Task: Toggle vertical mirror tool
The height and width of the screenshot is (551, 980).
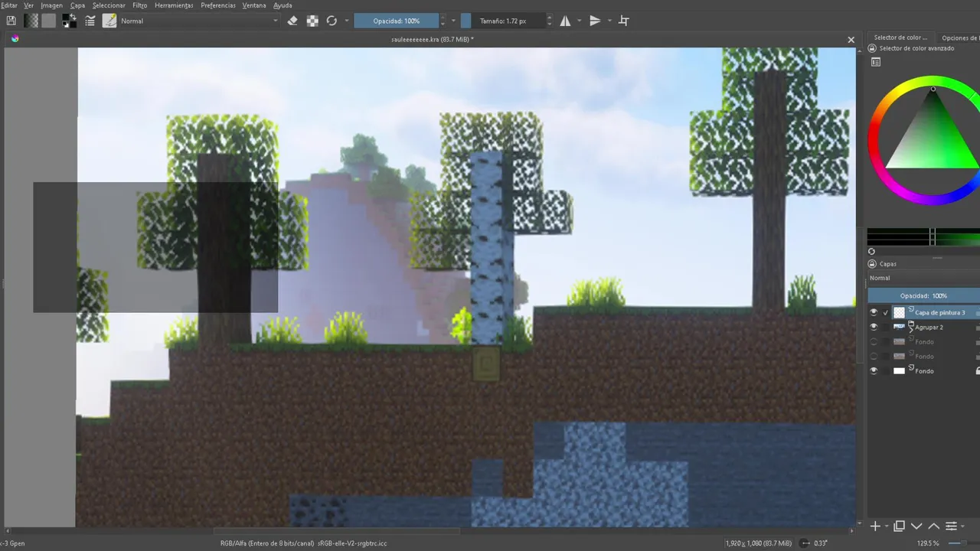Action: pos(595,21)
